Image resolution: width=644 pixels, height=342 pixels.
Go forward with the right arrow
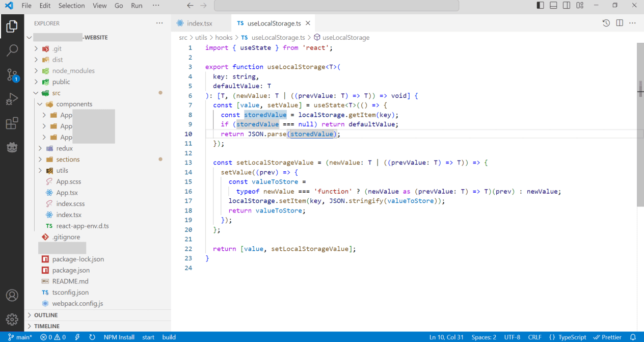click(203, 6)
